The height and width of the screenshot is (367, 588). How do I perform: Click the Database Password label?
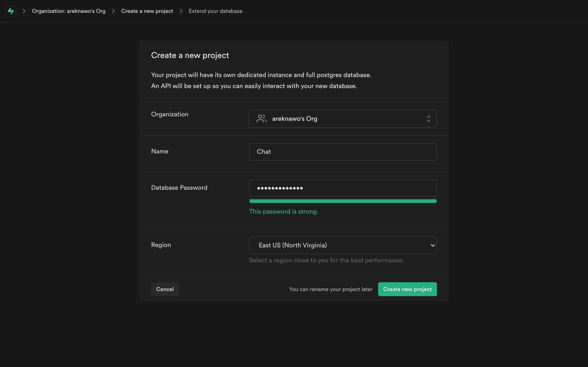(x=179, y=188)
